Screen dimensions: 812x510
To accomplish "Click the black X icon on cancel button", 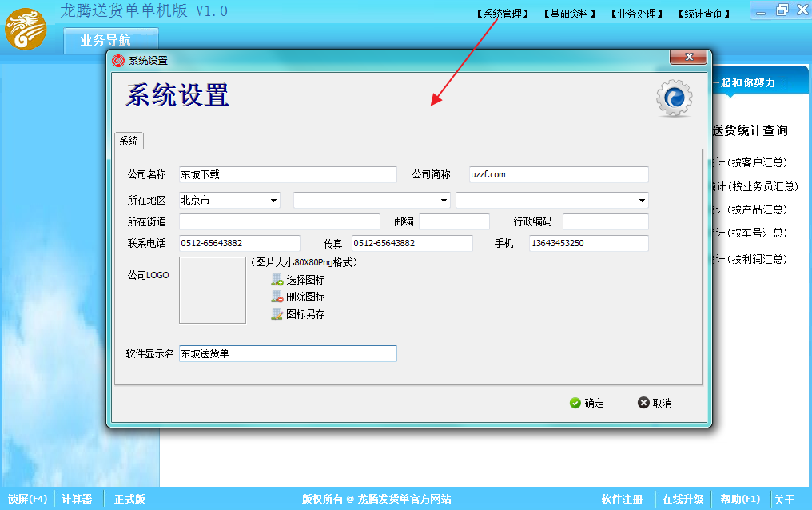I will [643, 403].
